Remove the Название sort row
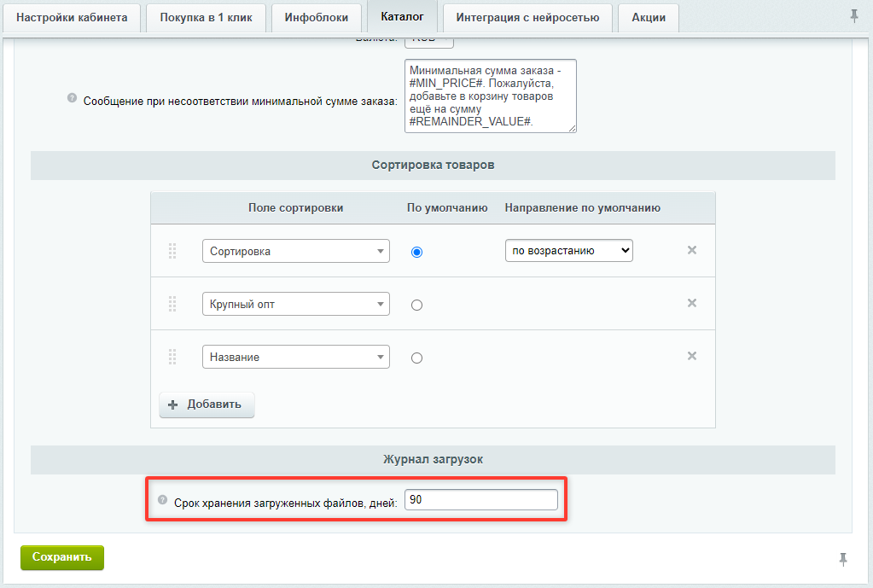Screen dimensions: 873x588 (691, 356)
